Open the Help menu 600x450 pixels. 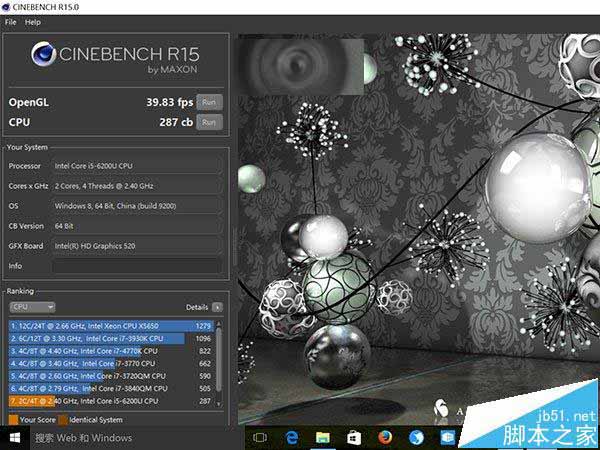pyautogui.click(x=33, y=22)
